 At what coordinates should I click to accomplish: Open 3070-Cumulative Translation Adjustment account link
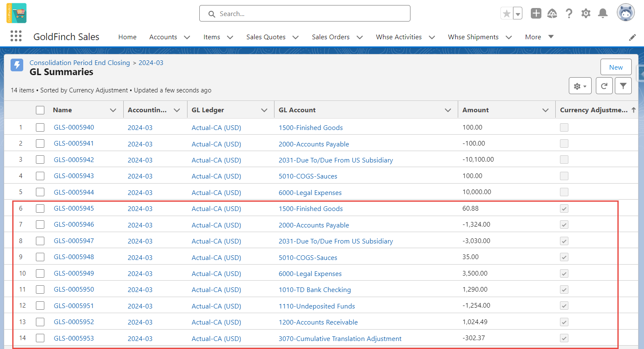(x=340, y=338)
